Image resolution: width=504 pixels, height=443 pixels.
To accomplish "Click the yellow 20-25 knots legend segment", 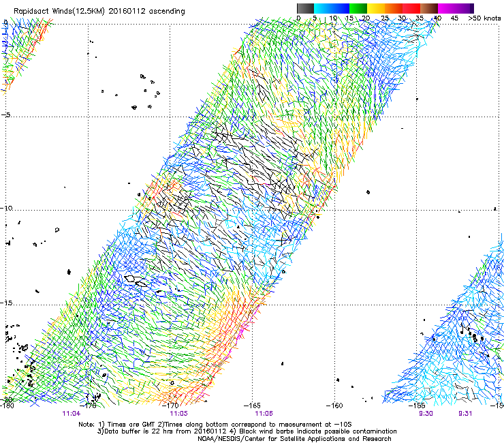I will (x=376, y=8).
